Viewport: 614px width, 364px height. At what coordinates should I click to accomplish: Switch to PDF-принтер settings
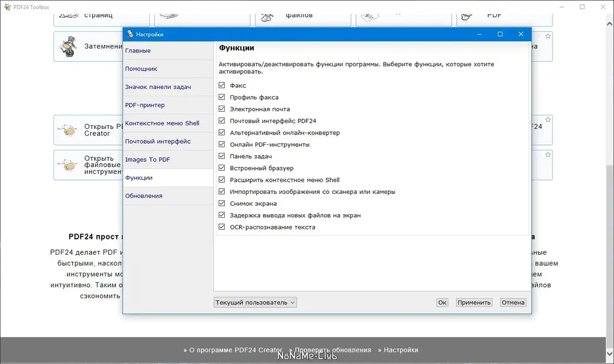click(x=168, y=105)
